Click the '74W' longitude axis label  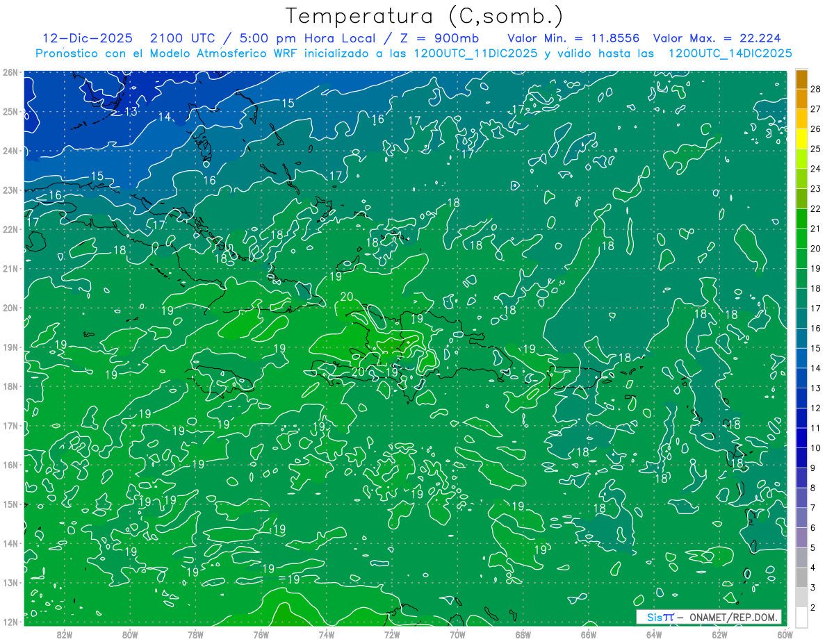(327, 634)
